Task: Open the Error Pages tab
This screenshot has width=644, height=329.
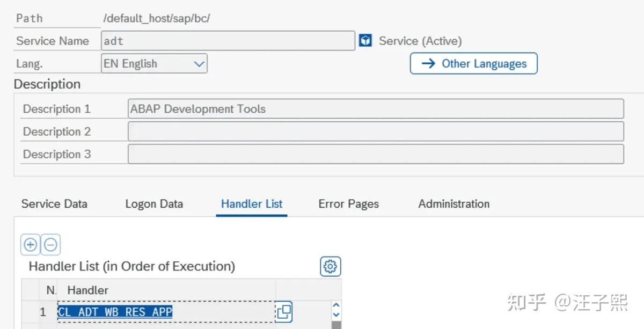Action: (348, 203)
